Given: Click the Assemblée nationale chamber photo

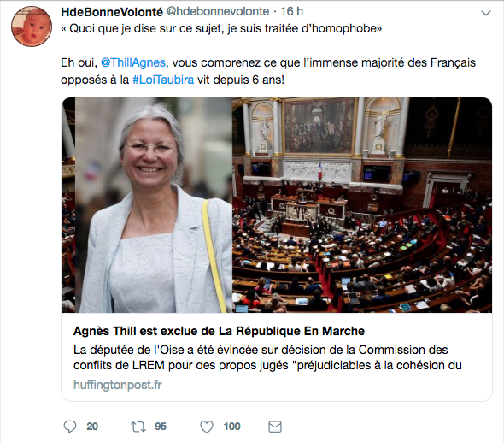Looking at the screenshot, I should click(362, 205).
